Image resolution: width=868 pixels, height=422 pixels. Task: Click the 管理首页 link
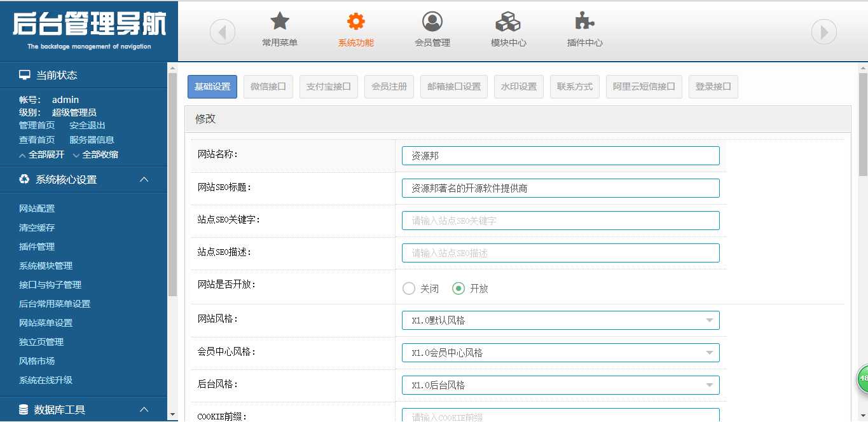(37, 125)
